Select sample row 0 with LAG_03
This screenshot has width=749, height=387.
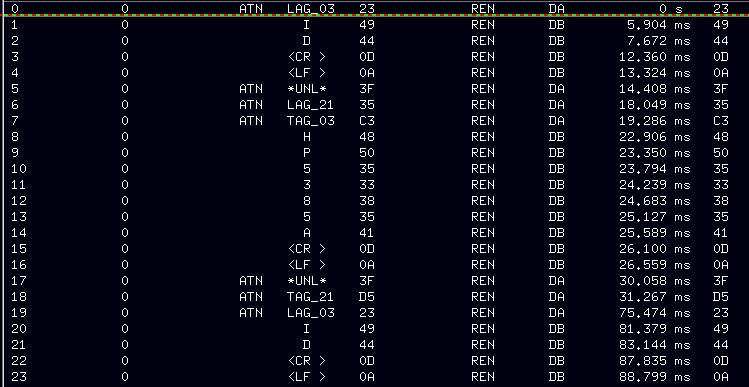point(374,8)
